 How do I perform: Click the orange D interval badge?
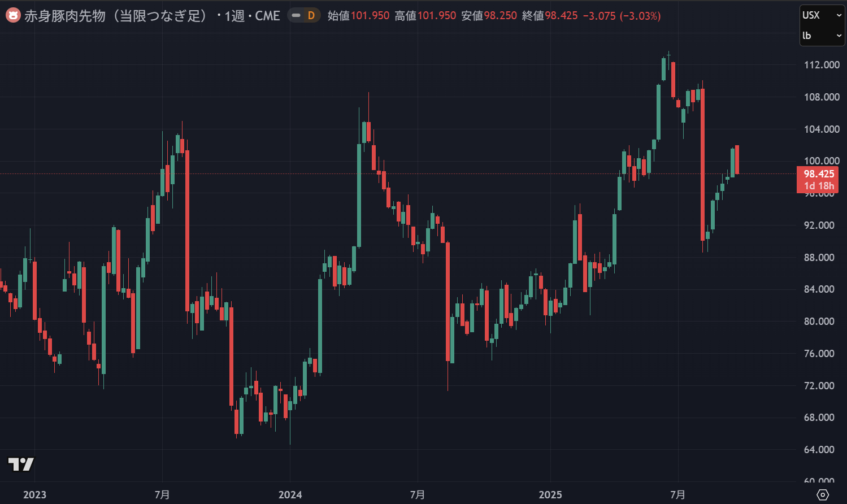pos(311,15)
